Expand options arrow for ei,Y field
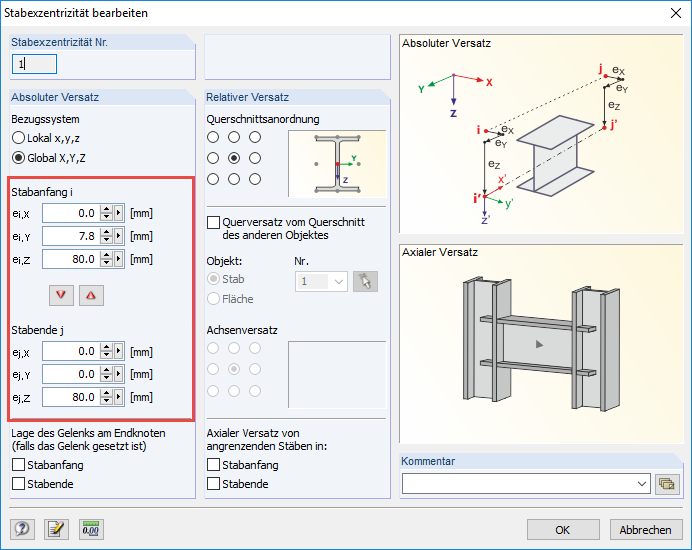 pos(118,236)
